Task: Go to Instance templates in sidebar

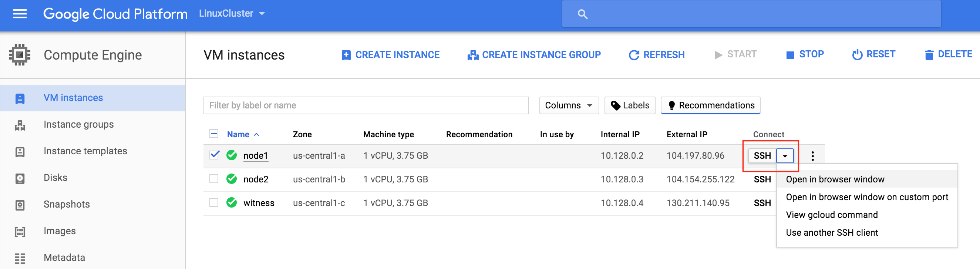Action: click(x=85, y=151)
